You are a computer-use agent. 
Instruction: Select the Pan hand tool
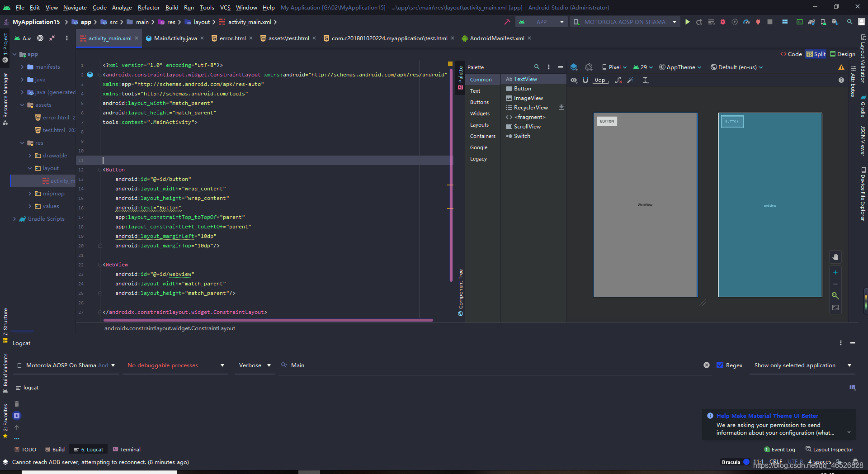(835, 257)
